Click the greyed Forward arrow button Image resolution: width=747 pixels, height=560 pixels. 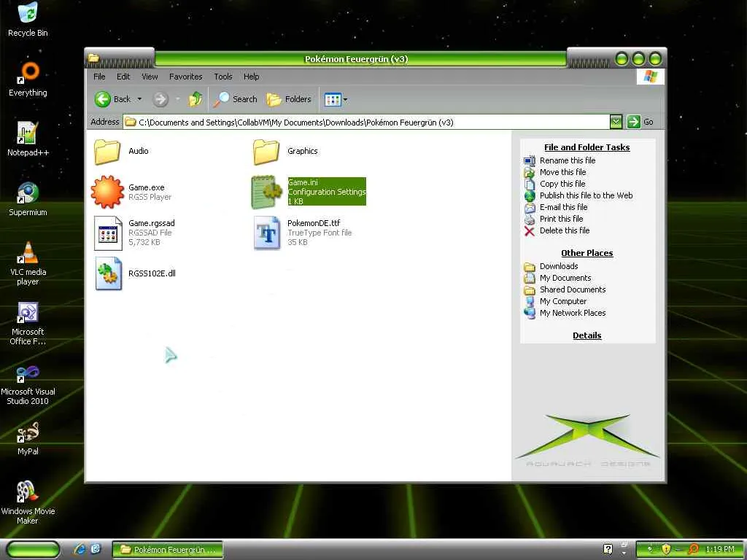pos(160,99)
